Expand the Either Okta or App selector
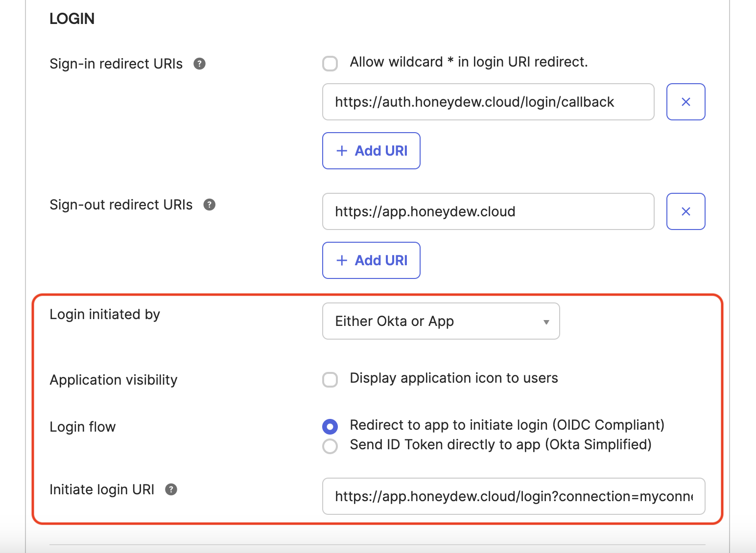Image resolution: width=756 pixels, height=553 pixels. (x=440, y=321)
